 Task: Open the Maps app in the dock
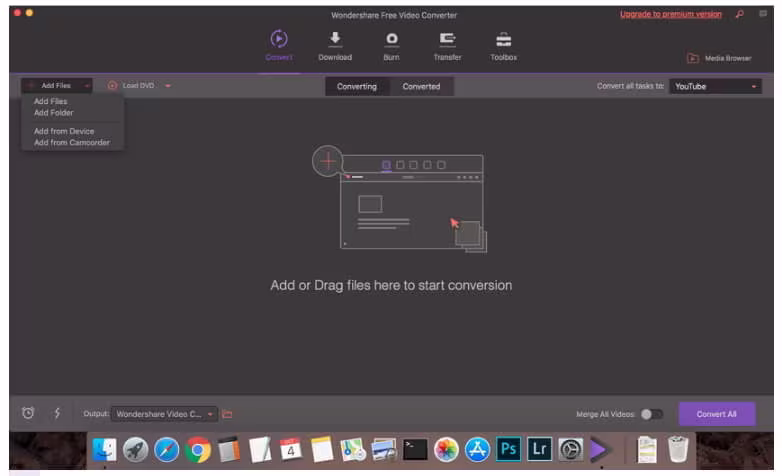coord(353,450)
